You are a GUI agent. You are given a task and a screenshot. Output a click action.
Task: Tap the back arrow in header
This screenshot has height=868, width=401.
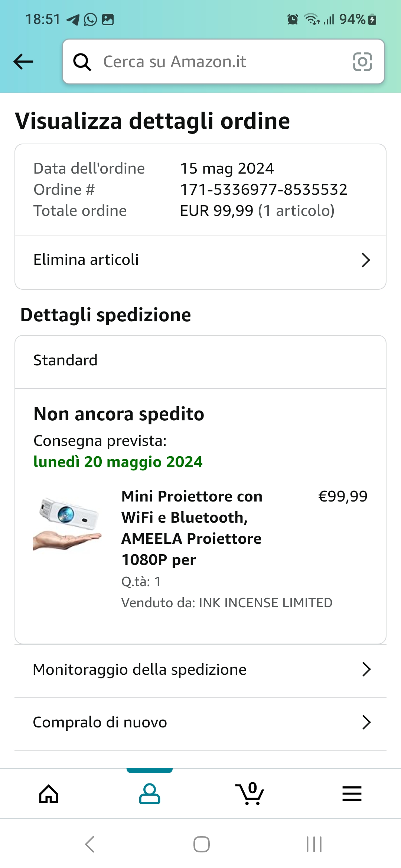pos(23,62)
